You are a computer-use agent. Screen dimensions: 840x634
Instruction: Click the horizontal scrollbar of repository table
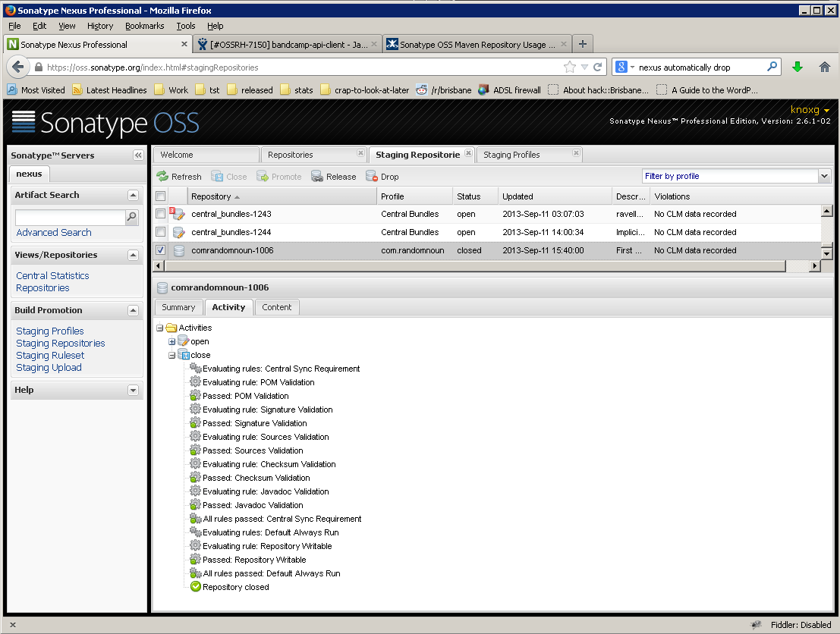coord(475,265)
